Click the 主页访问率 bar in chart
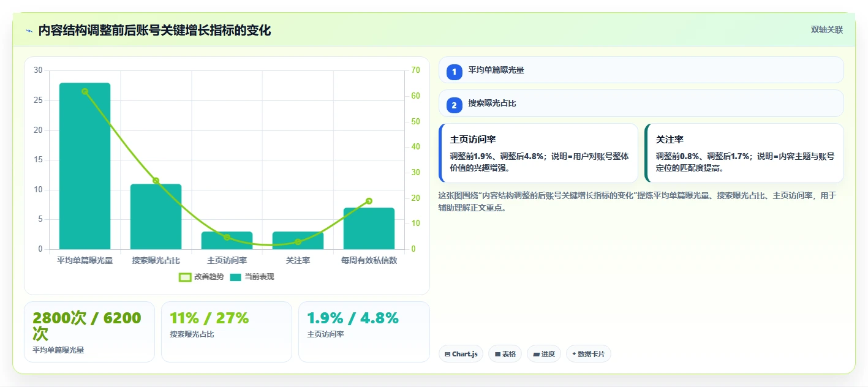Screen dimensions: 868x387 pos(227,241)
